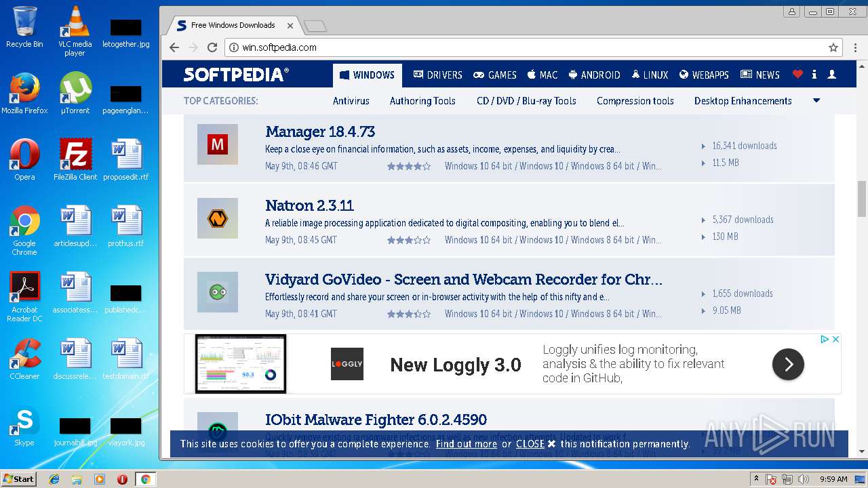Select the WINDOWS navigation tab
This screenshot has height=488, width=868.
tap(367, 75)
